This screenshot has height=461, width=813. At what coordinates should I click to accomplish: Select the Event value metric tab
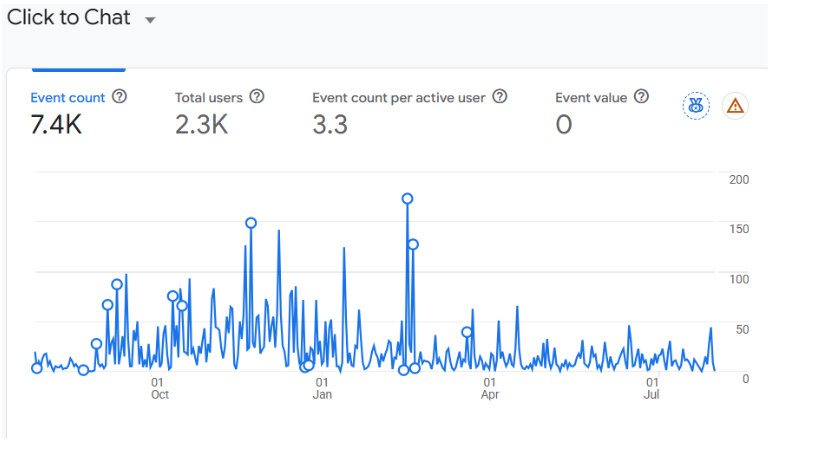pos(602,111)
